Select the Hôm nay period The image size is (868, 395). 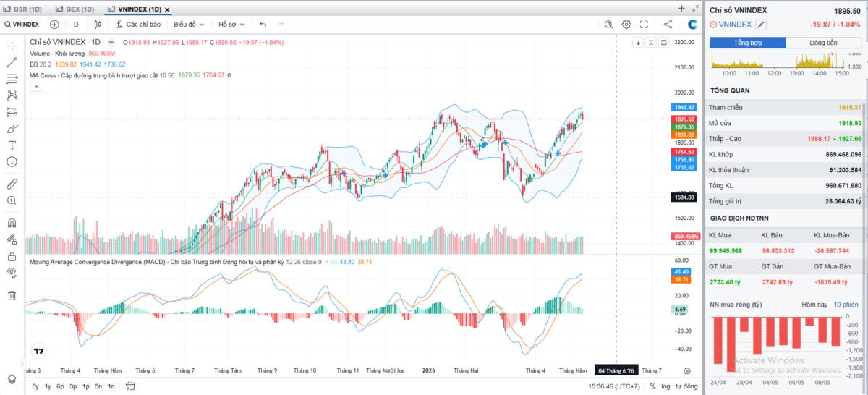tap(813, 305)
